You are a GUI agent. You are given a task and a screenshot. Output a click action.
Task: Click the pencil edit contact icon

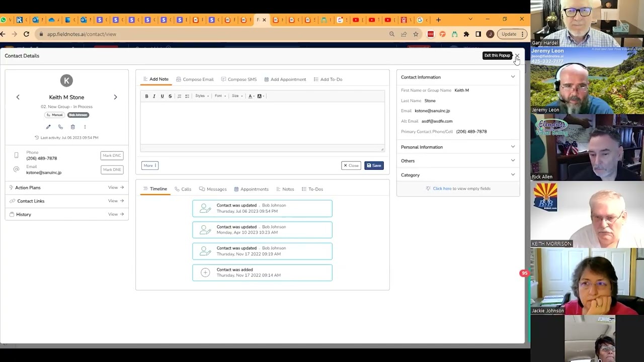point(48,127)
